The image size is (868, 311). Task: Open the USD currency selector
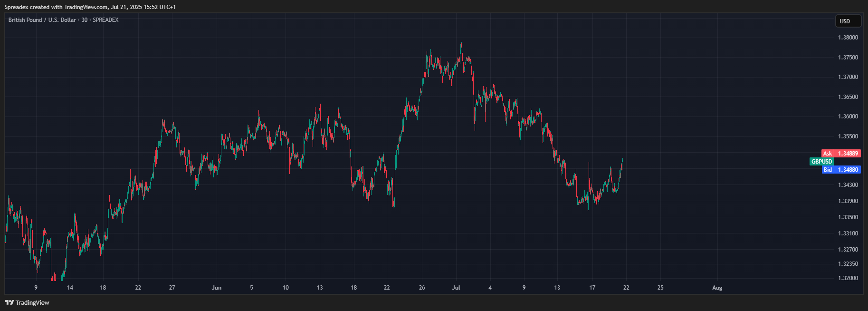(848, 21)
